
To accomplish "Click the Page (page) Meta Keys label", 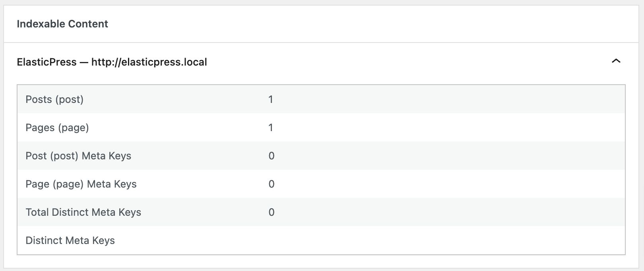I will (81, 184).
